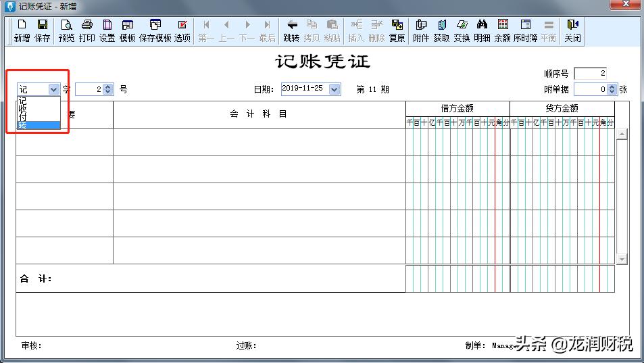The image size is (644, 363).
Task: Open 选项 options
Action: pos(182,31)
